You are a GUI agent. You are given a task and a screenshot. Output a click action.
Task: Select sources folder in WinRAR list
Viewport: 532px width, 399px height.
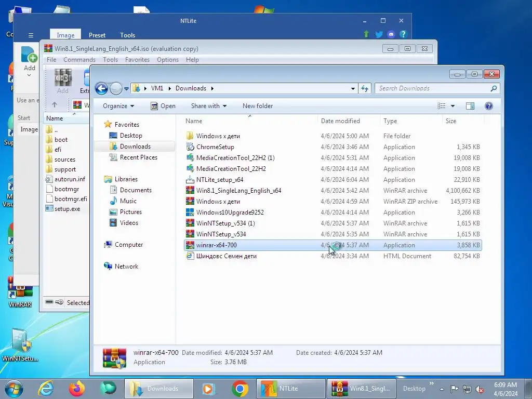click(64, 159)
